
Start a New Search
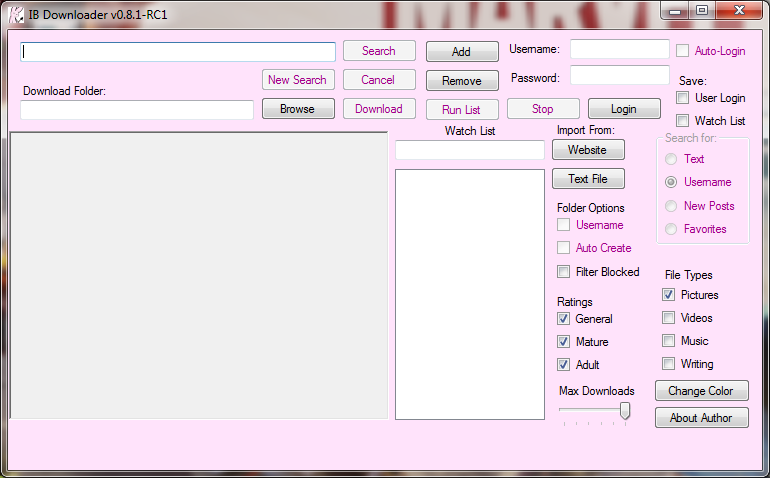298,80
